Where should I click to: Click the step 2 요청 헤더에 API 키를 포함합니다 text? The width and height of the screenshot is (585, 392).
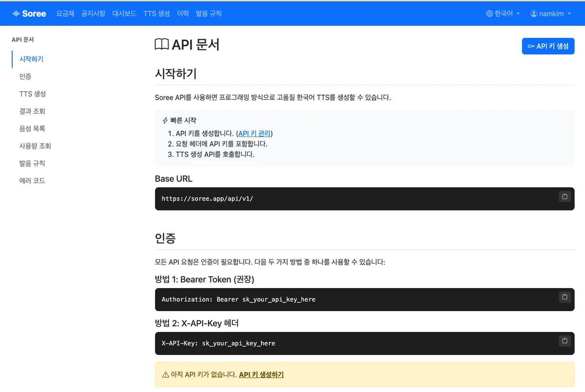(221, 144)
